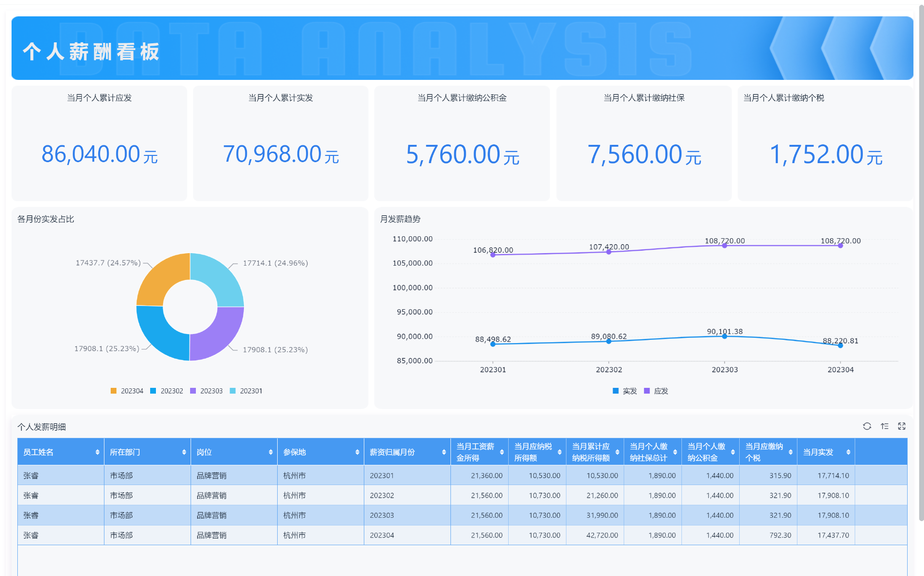Click the sort-list icon above the salary table
This screenshot has width=924, height=576.
pos(885,426)
